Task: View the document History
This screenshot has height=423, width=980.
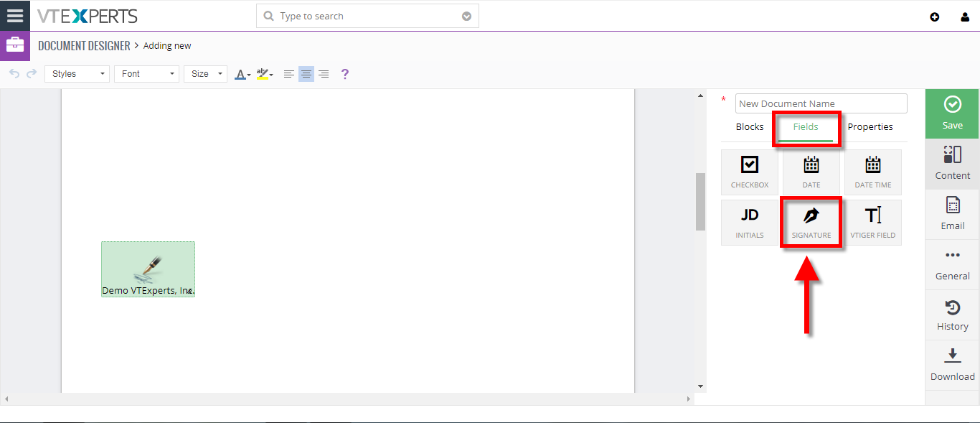Action: click(x=952, y=315)
